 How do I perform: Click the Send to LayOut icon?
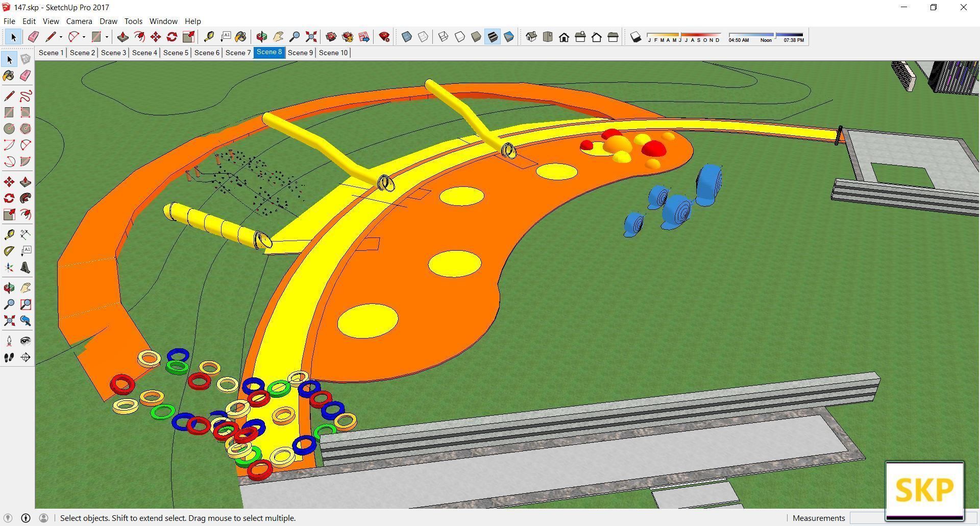364,37
